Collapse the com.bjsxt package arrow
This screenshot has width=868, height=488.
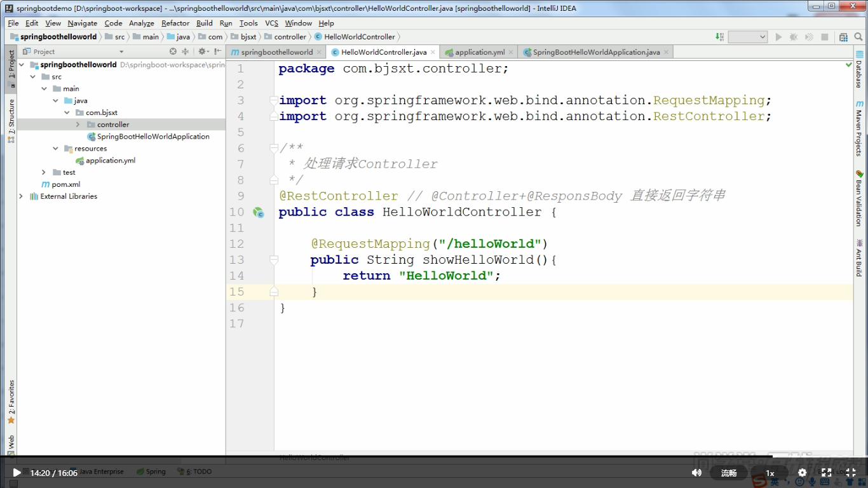[x=67, y=112]
